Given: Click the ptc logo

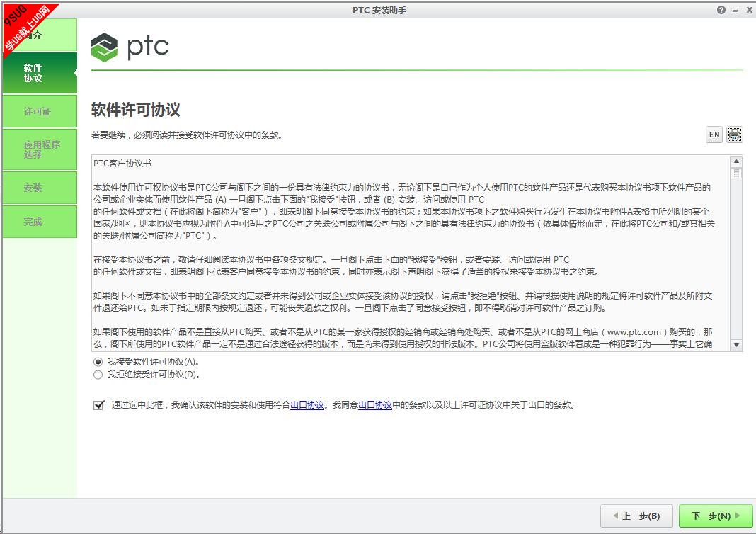Looking at the screenshot, I should (130, 47).
